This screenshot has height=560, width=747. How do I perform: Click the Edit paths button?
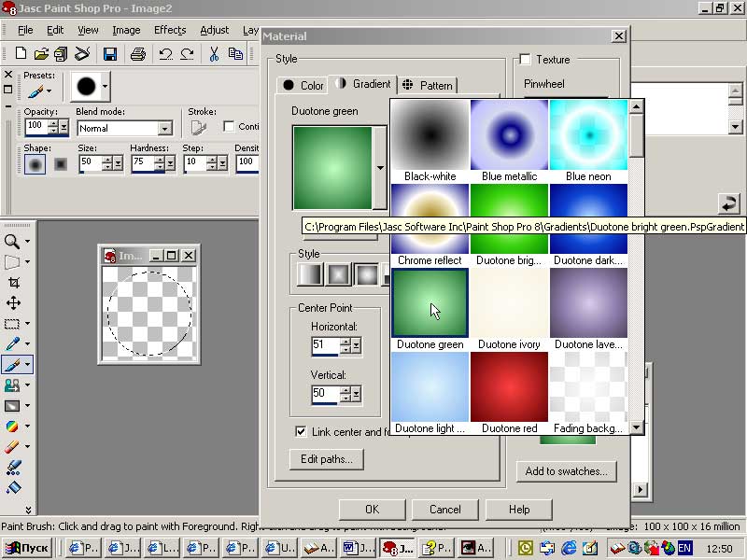[326, 459]
